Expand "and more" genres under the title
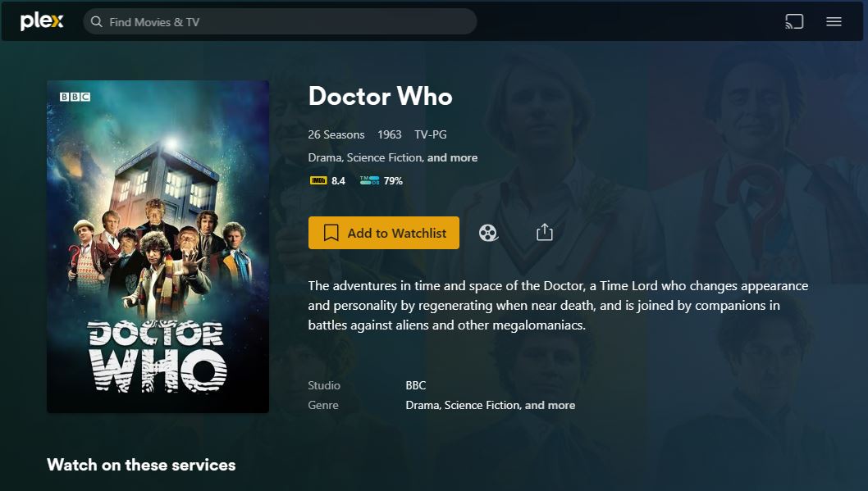The image size is (868, 491). (452, 157)
